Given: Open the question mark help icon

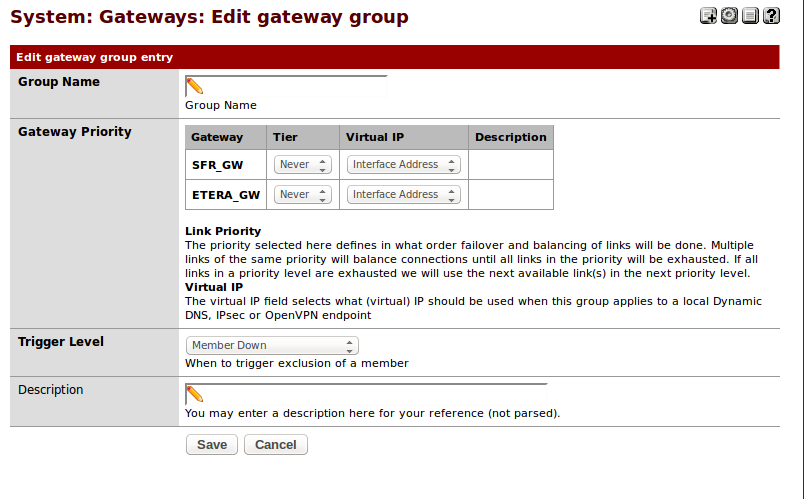Looking at the screenshot, I should [771, 15].
